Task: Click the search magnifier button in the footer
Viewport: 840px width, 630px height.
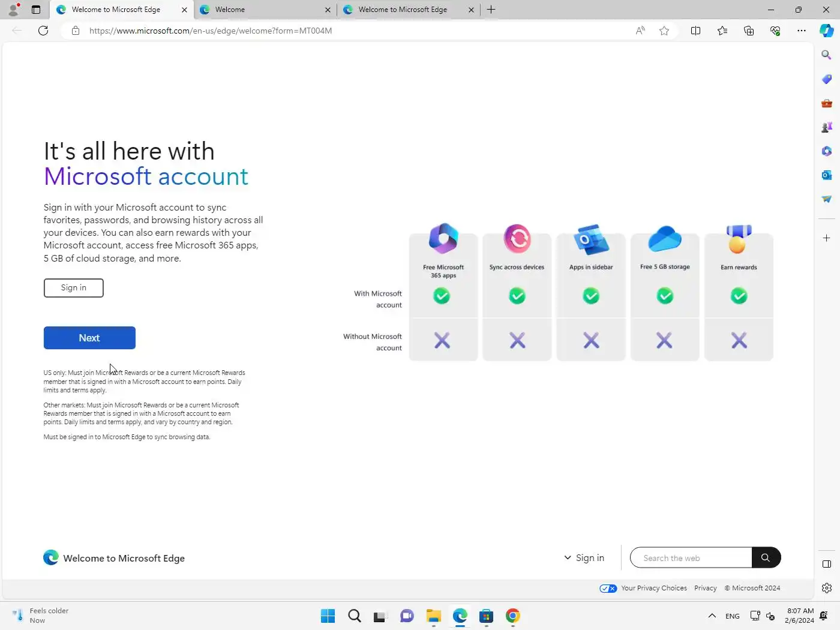Action: click(766, 557)
